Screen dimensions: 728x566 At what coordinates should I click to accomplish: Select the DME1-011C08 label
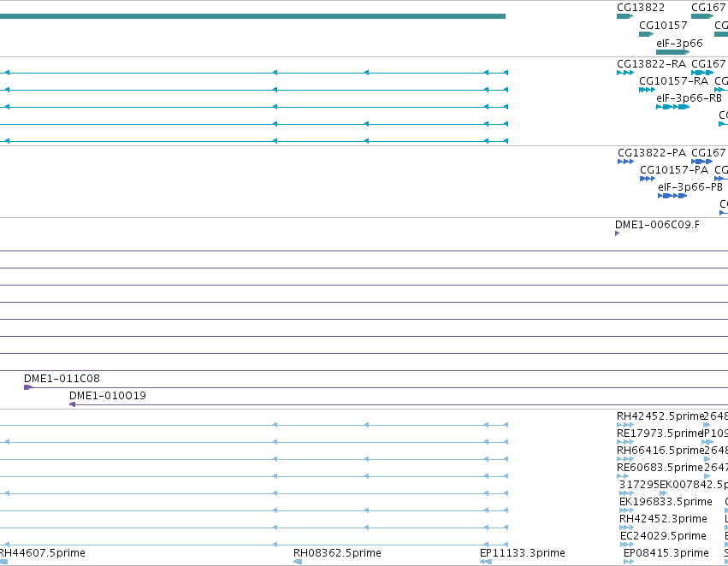point(62,379)
